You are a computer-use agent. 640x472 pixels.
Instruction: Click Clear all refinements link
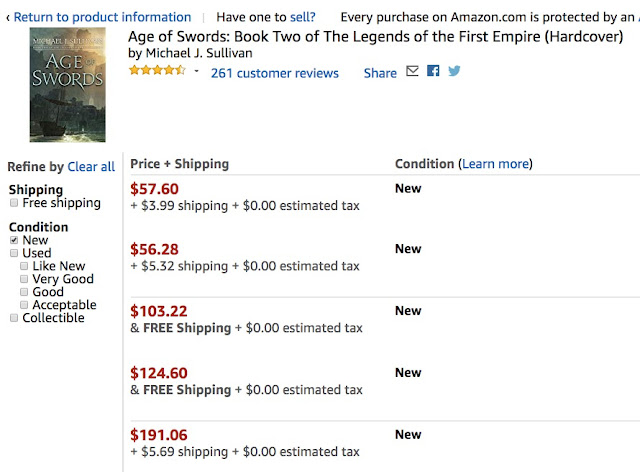point(92,167)
